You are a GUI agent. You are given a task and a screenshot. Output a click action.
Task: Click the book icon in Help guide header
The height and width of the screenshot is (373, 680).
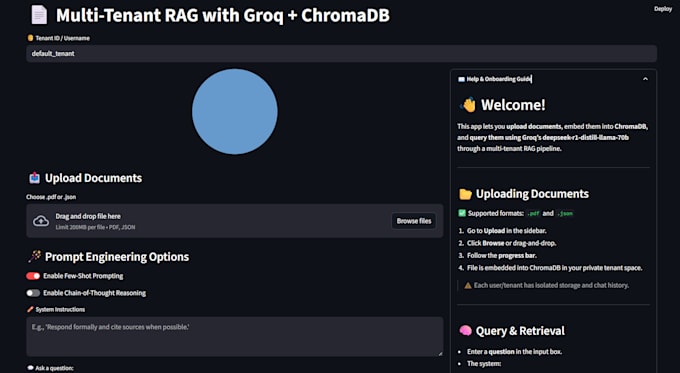(461, 79)
